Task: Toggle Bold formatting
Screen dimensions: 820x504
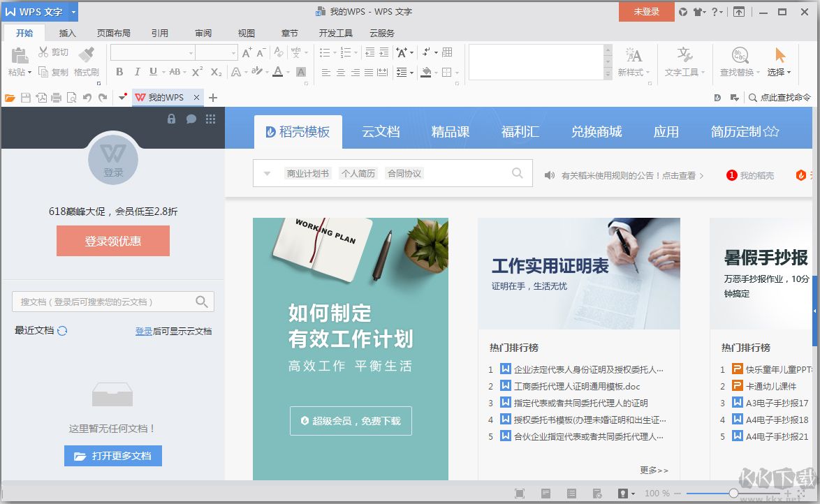Action: [119, 72]
